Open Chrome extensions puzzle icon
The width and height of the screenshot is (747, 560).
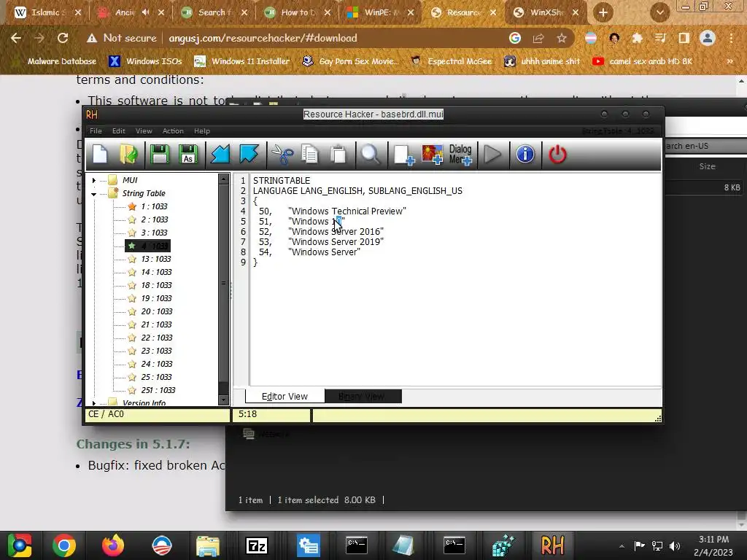click(x=637, y=38)
